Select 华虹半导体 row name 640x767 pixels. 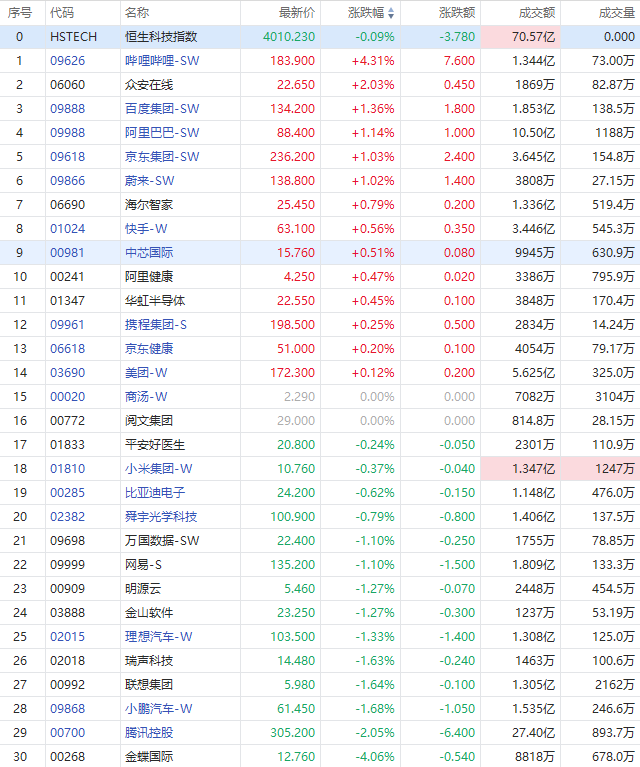[x=155, y=300]
